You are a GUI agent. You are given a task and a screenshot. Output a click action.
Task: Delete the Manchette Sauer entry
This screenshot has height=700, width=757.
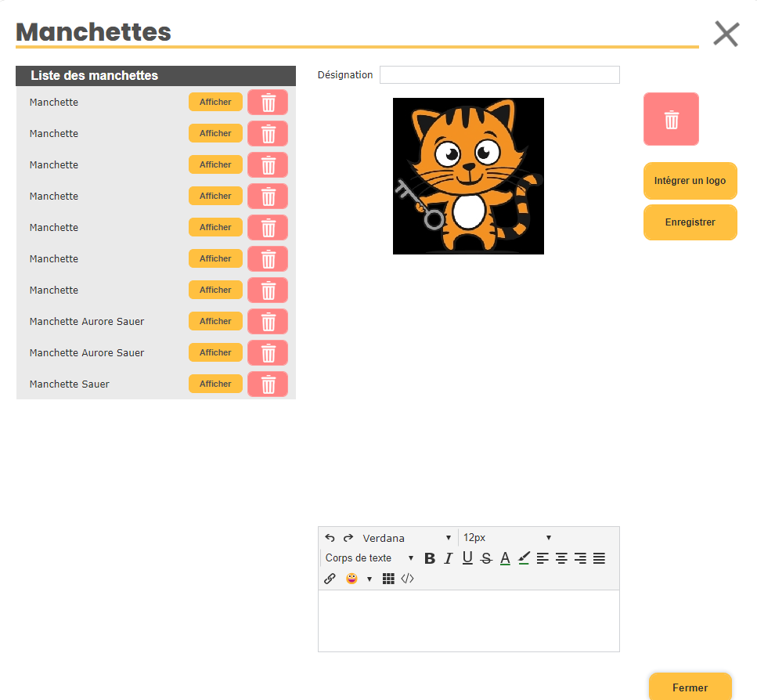pyautogui.click(x=268, y=384)
